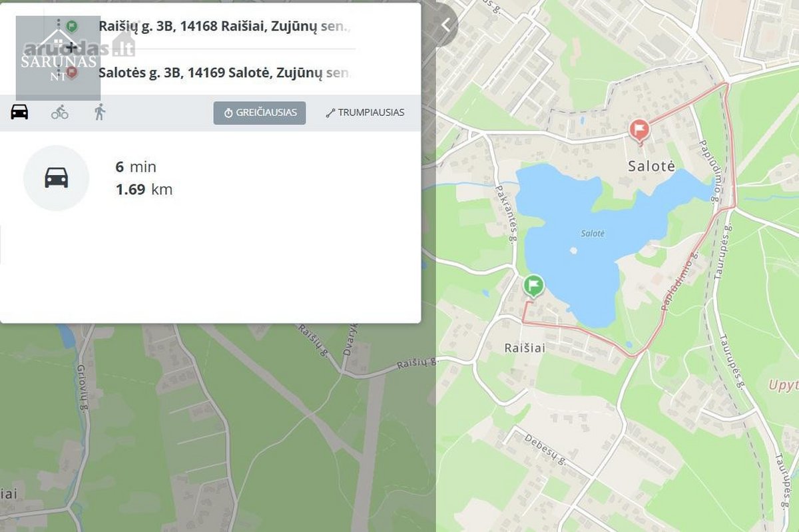Edit the Salotės g. 3B destination address field
The width and height of the screenshot is (799, 532).
(x=224, y=73)
